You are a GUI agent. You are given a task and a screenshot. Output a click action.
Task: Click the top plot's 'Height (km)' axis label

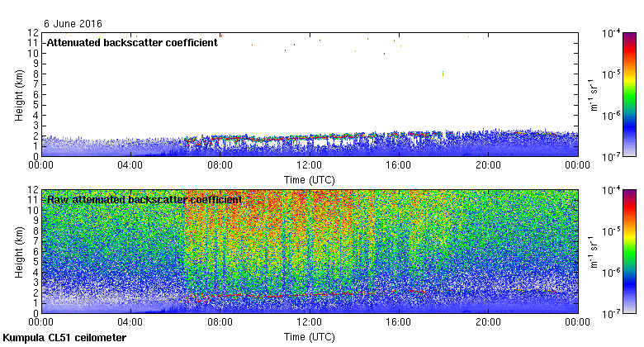tap(19, 95)
